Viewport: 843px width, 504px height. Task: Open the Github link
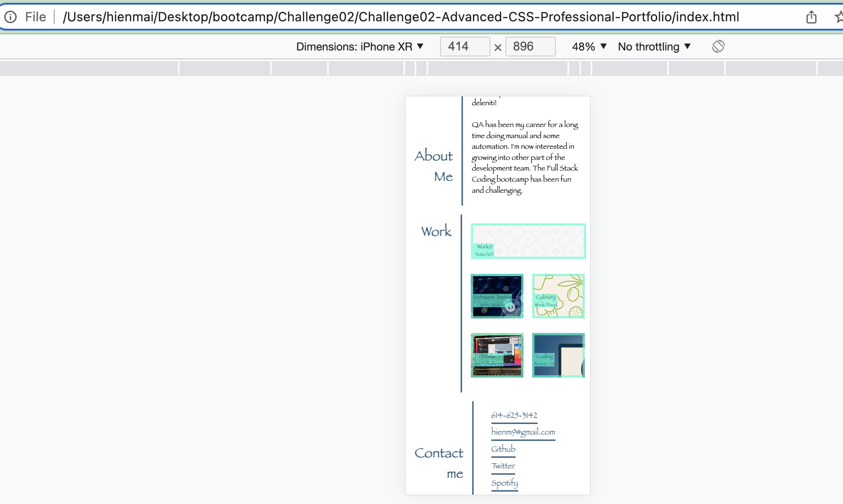(x=503, y=449)
